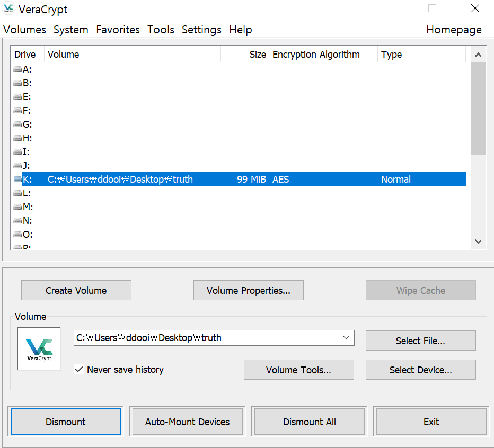Toggle Never save history checkbox
The image size is (494, 448).
79,369
